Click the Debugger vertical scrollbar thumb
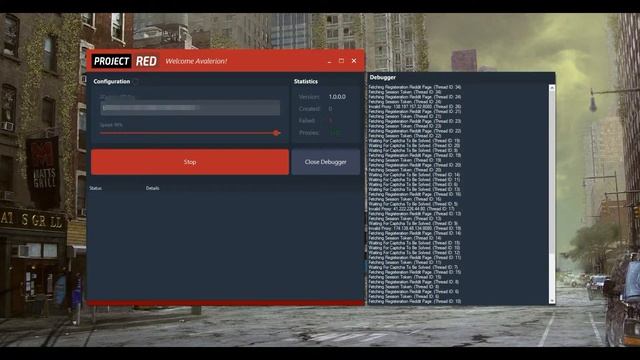Image resolution: width=640 pixels, height=360 pixels. [x=552, y=171]
